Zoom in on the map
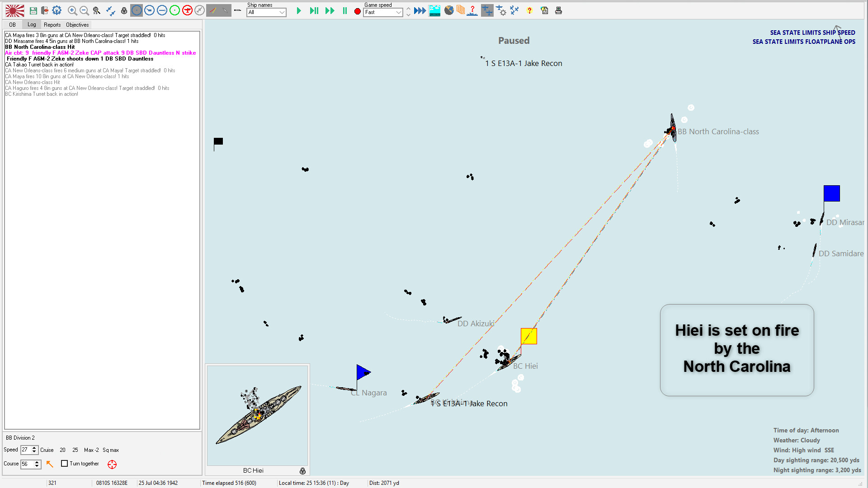868x488 pixels. coord(72,10)
